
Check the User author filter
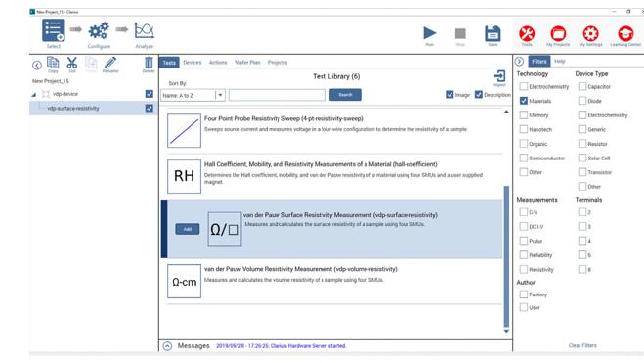pyautogui.click(x=523, y=307)
